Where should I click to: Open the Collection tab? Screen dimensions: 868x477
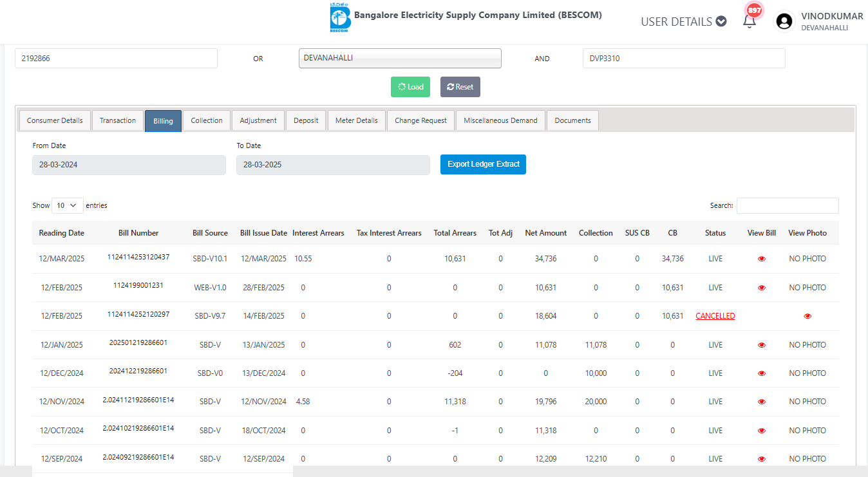pyautogui.click(x=207, y=120)
